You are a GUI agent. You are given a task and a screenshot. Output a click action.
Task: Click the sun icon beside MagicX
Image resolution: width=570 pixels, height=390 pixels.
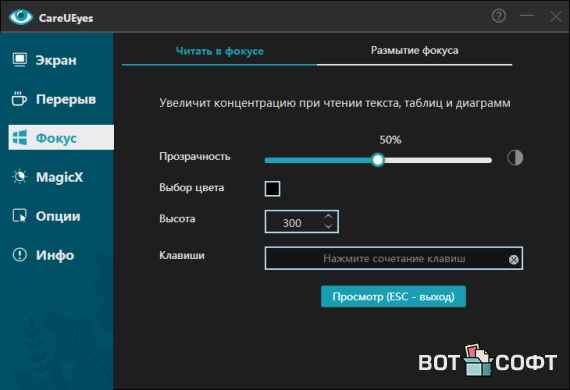point(20,177)
